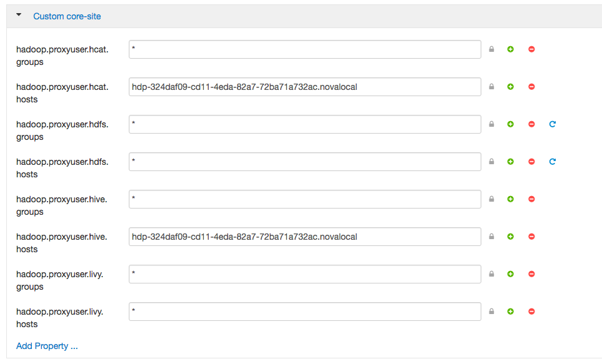
Task: Remove the hadoop.proxyuser.hcat.groups property
Action: (532, 49)
